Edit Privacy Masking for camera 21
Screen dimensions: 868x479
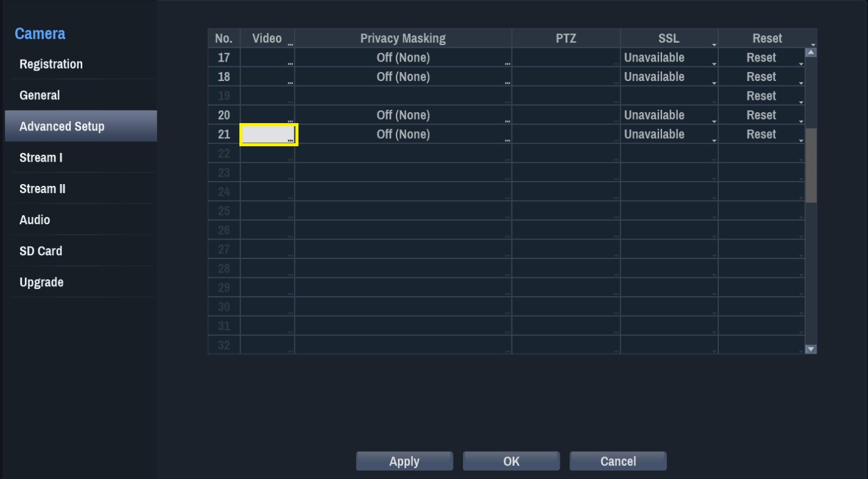403,134
